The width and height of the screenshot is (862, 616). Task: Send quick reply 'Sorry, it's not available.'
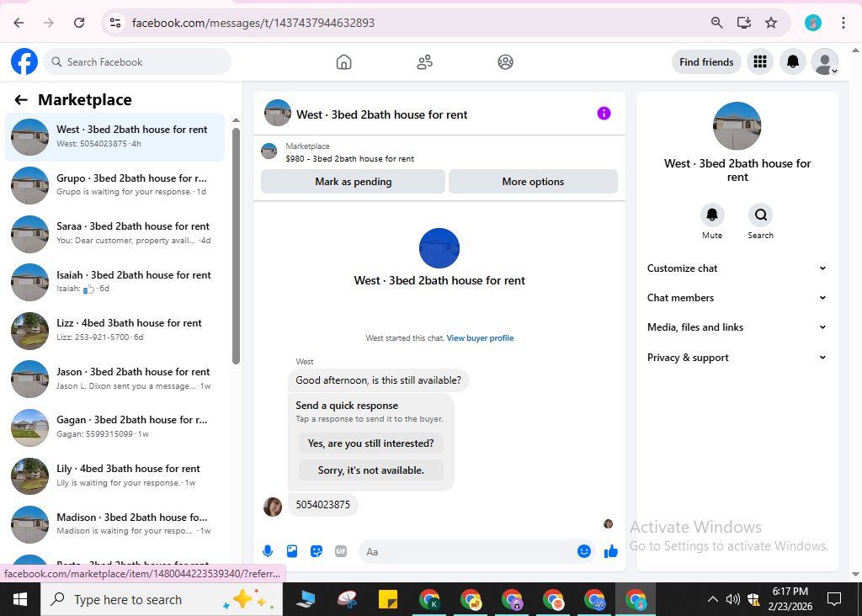pyautogui.click(x=371, y=470)
